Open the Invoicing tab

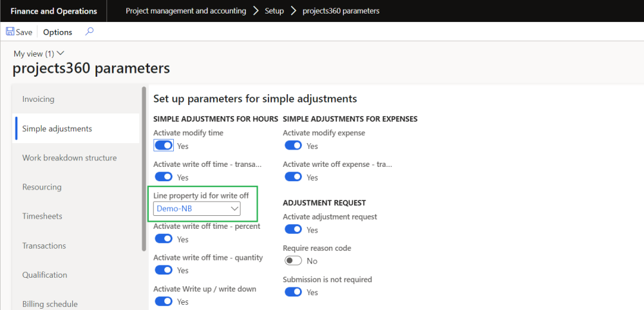pos(39,99)
